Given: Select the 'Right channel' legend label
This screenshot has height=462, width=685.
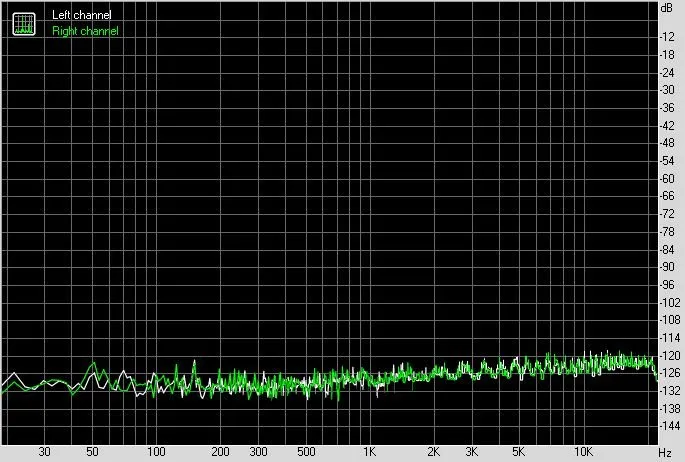Looking at the screenshot, I should pyautogui.click(x=85, y=31).
